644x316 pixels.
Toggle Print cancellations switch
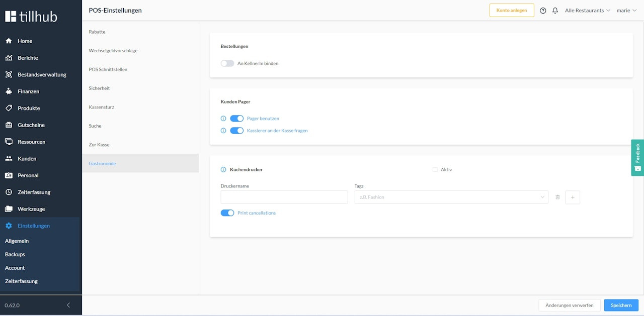click(x=227, y=213)
